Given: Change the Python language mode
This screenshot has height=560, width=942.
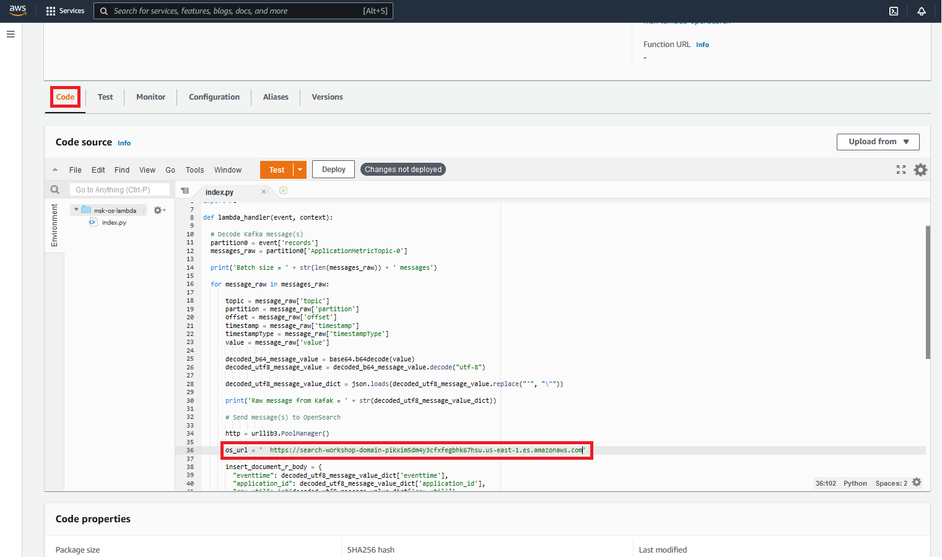Looking at the screenshot, I should [855, 483].
